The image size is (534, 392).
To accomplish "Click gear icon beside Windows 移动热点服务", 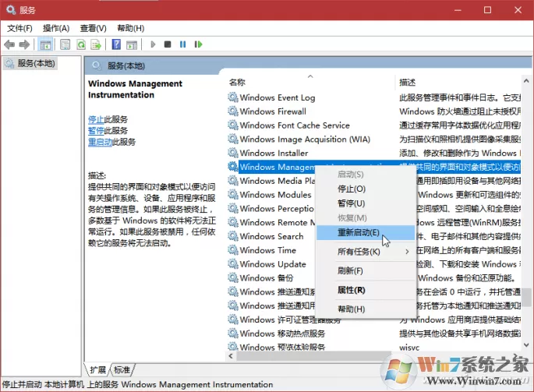I will (233, 334).
